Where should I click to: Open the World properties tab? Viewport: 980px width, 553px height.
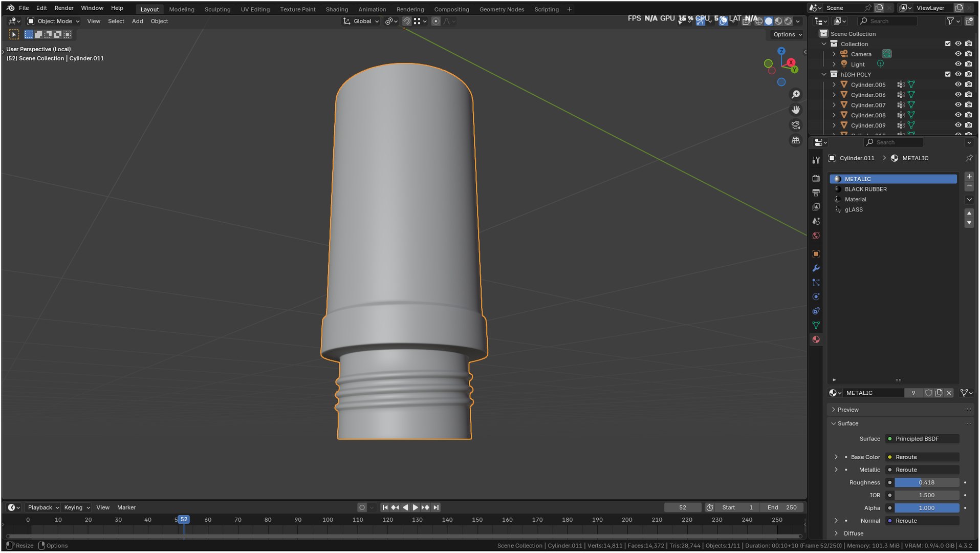pyautogui.click(x=816, y=236)
